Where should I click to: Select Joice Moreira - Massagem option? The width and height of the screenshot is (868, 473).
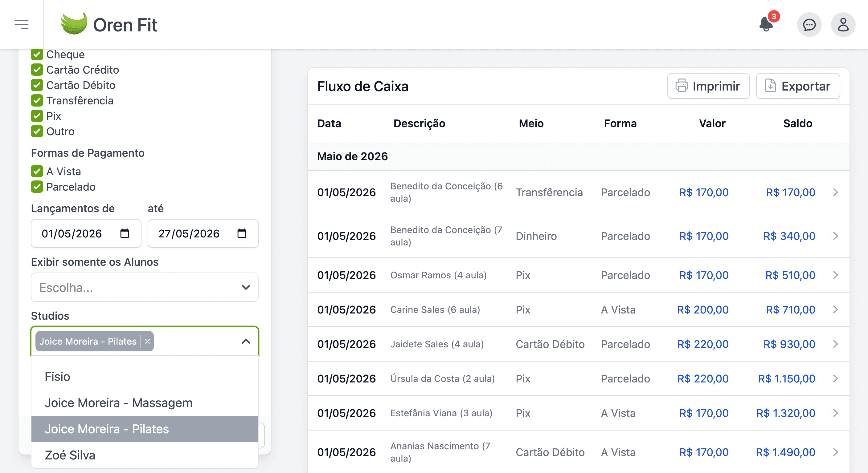(x=145, y=403)
